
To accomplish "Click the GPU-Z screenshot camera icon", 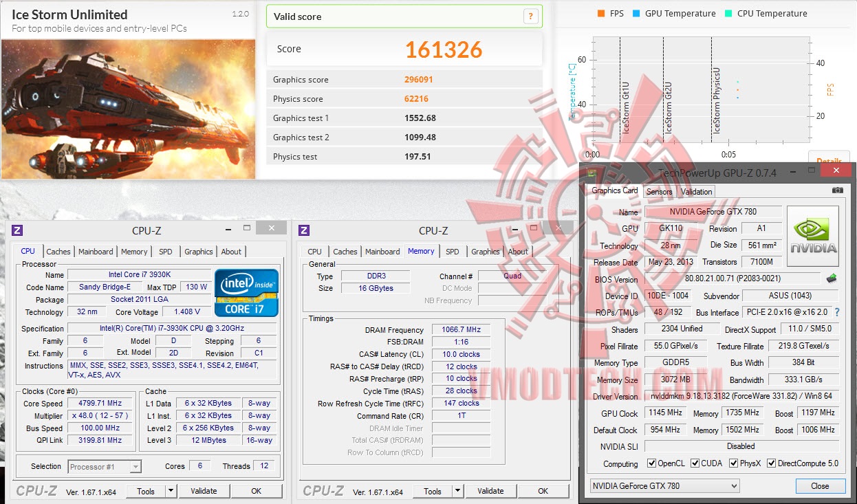I will [837, 190].
